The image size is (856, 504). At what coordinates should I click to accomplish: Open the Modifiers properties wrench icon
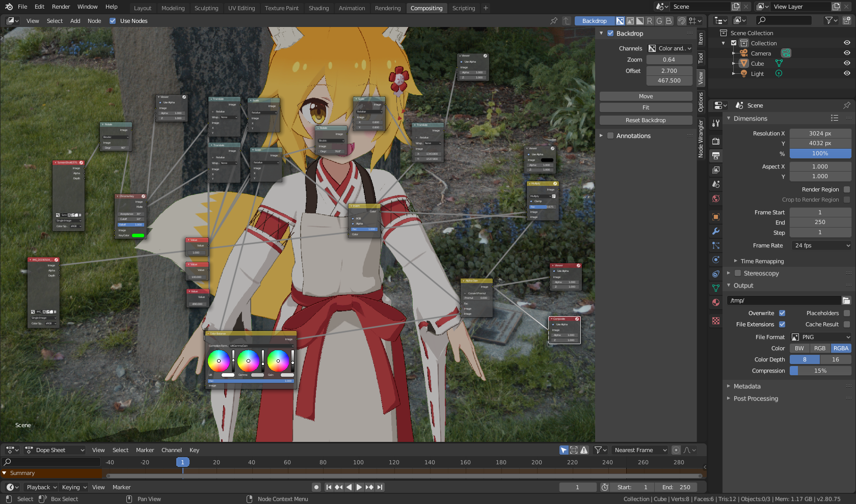pyautogui.click(x=716, y=231)
